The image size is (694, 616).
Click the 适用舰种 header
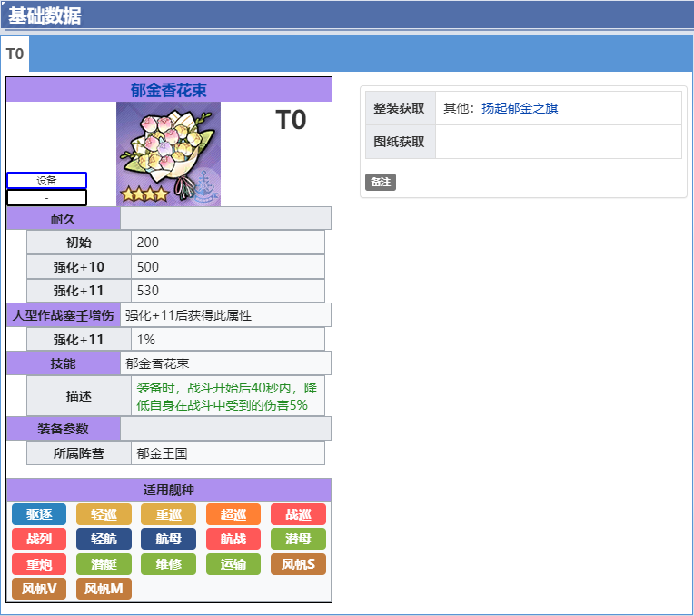169,490
